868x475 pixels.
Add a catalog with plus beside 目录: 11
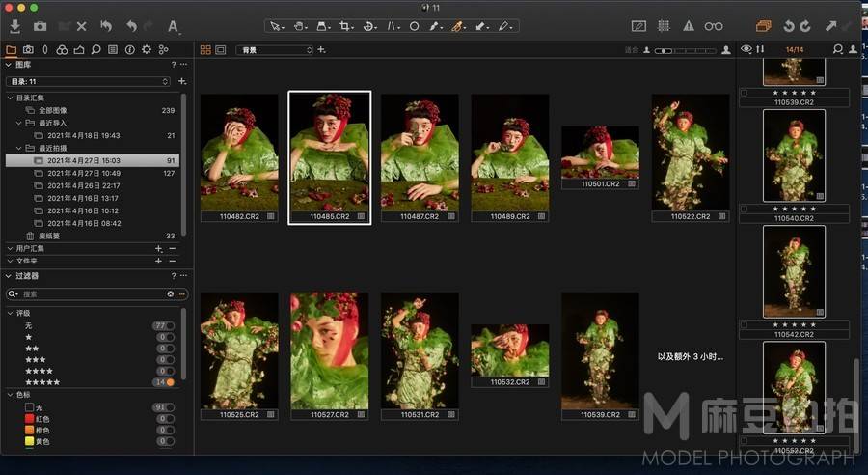pyautogui.click(x=182, y=81)
